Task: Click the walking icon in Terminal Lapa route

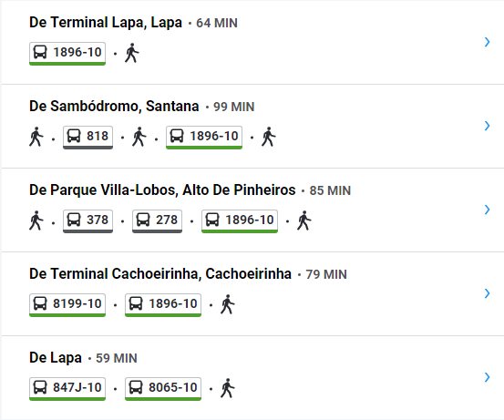Action: 132,53
